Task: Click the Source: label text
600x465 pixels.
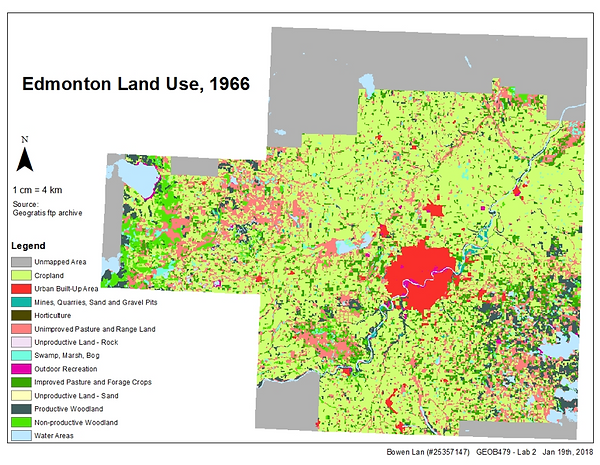Action: coord(25,204)
